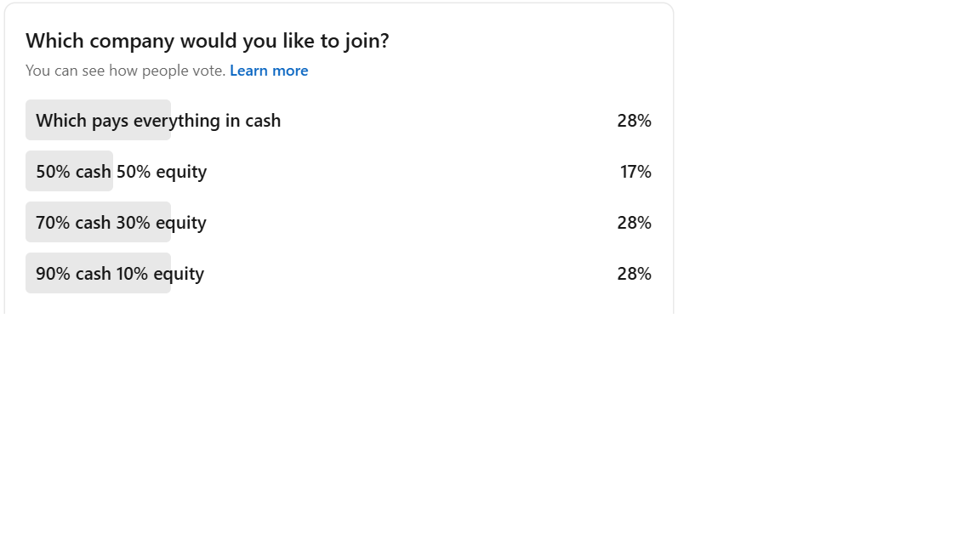Click the word "equity" in the 90% cash option
This screenshot has height=551, width=980.
coord(179,274)
